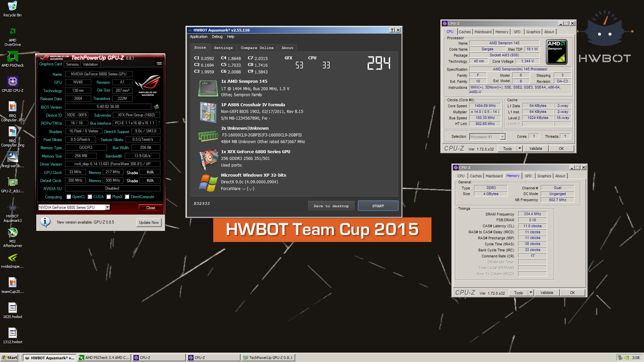Image resolution: width=644 pixels, height=362 pixels.
Task: Open Aquamark Help menu
Action: point(230,37)
